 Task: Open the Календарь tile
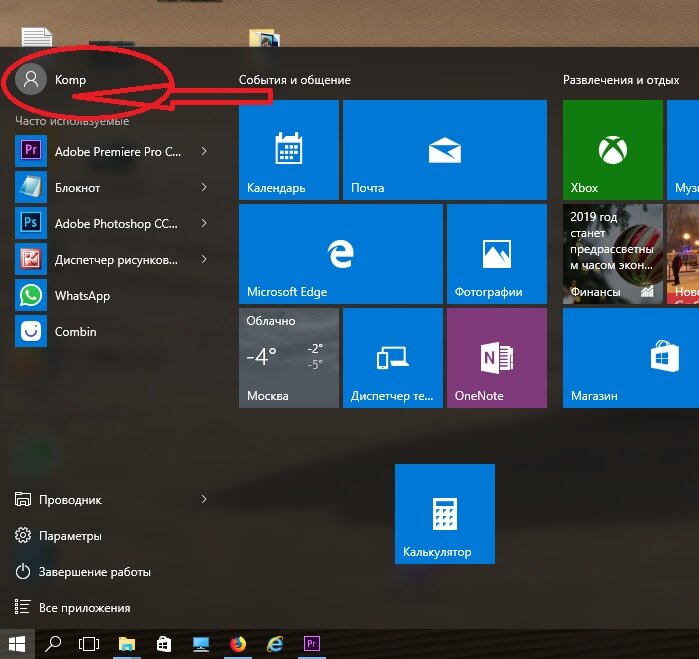[289, 150]
